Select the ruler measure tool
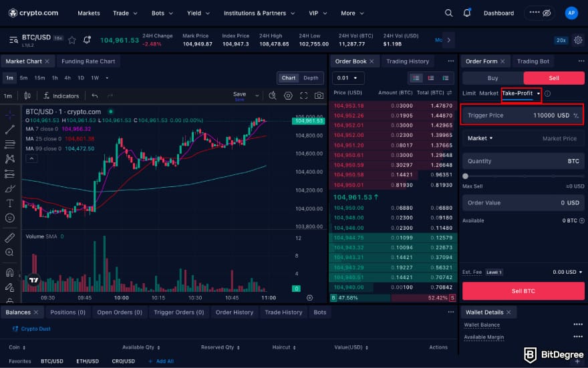This screenshot has width=588, height=368. (x=10, y=238)
